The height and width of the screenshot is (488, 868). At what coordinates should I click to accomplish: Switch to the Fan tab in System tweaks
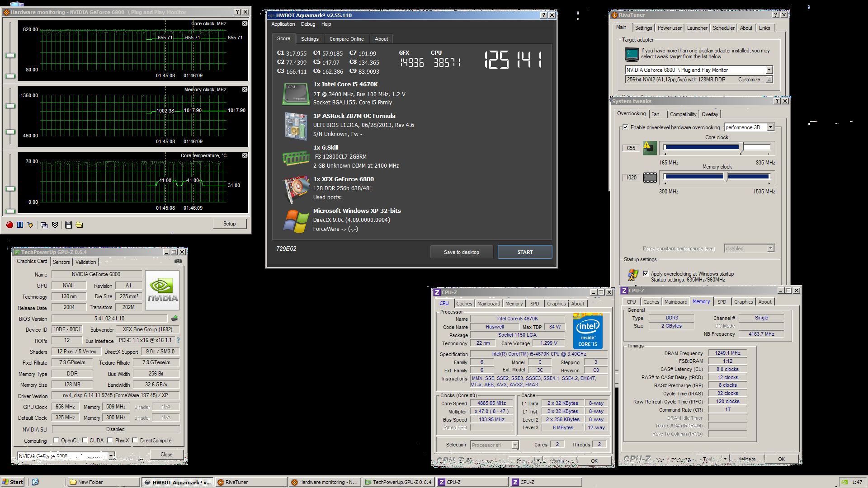pos(655,114)
